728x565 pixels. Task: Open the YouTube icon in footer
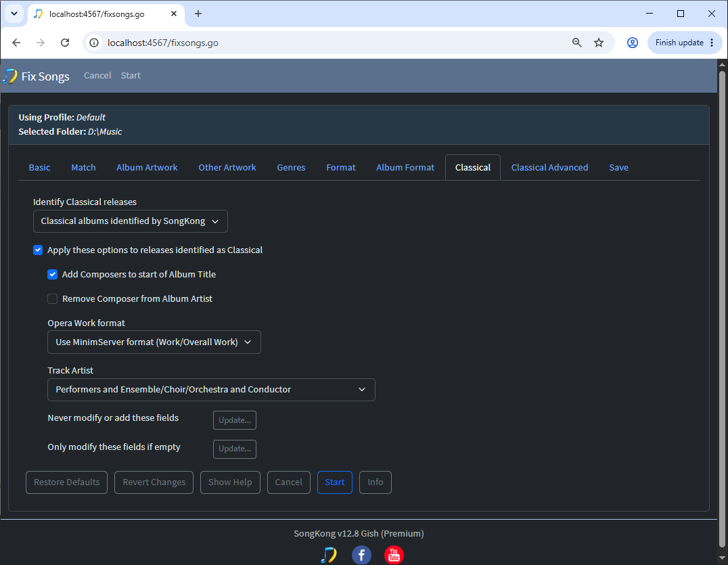(x=394, y=555)
